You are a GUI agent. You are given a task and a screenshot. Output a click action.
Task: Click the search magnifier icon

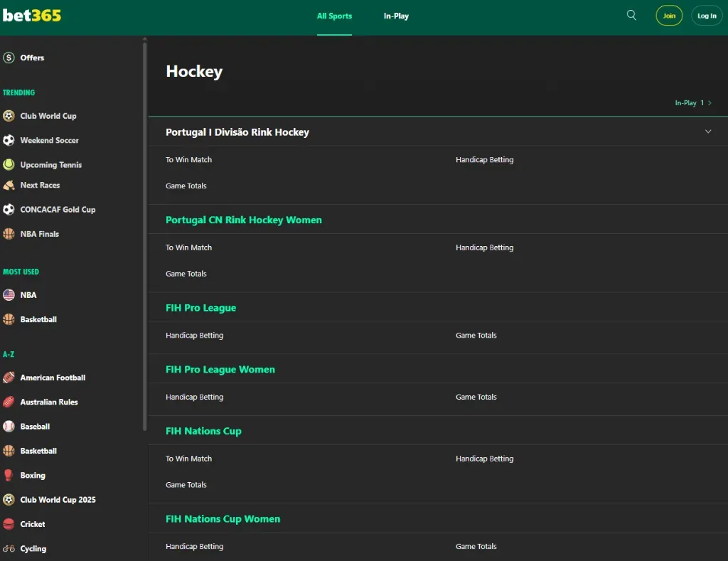tap(631, 16)
